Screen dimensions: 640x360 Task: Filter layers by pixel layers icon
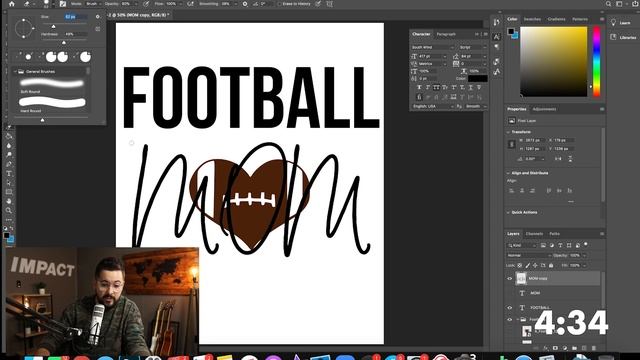click(543, 245)
